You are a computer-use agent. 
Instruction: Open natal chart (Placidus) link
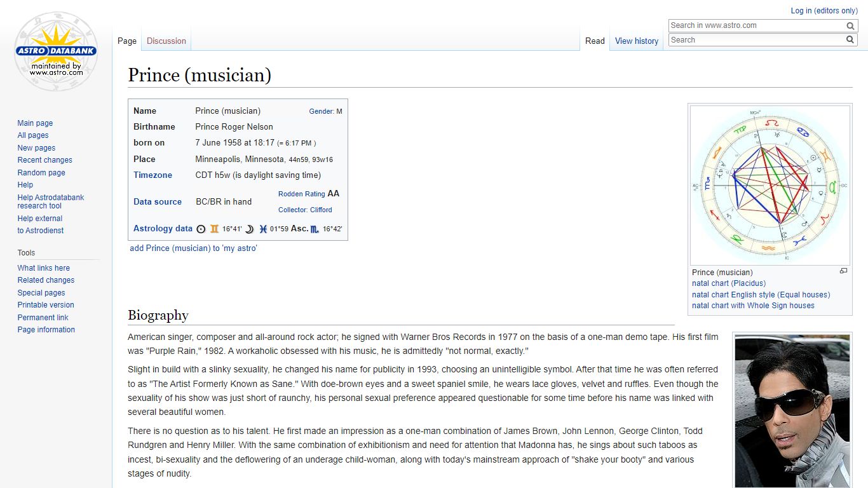(x=729, y=283)
